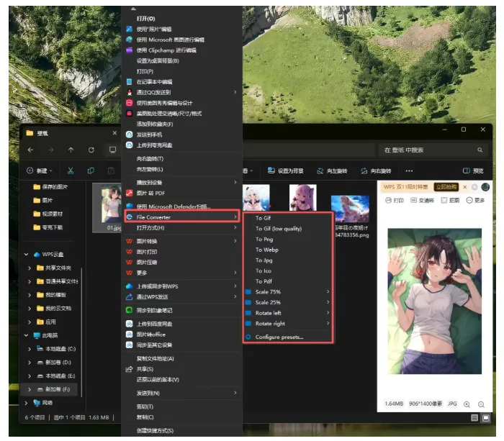Toggle the 预览 preview pane
The height and width of the screenshot is (441, 504).
click(x=473, y=171)
